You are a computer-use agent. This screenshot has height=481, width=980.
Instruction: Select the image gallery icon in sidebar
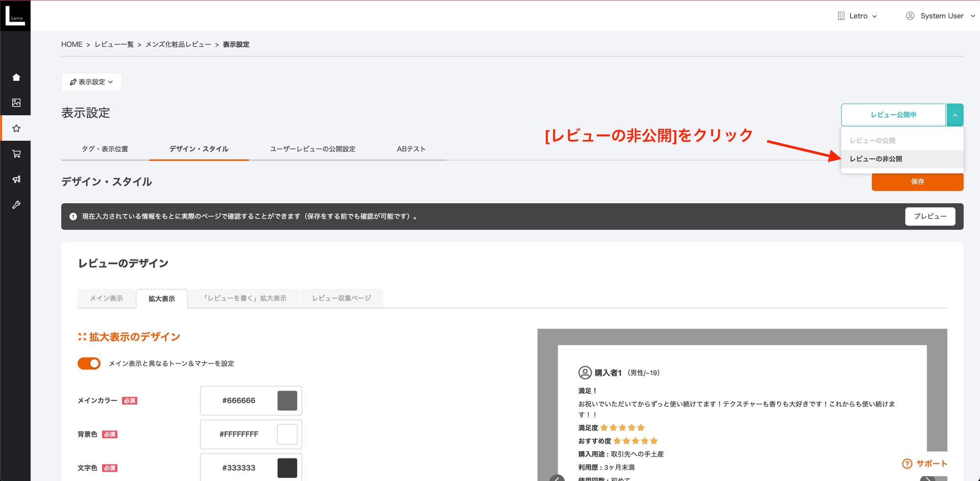16,102
